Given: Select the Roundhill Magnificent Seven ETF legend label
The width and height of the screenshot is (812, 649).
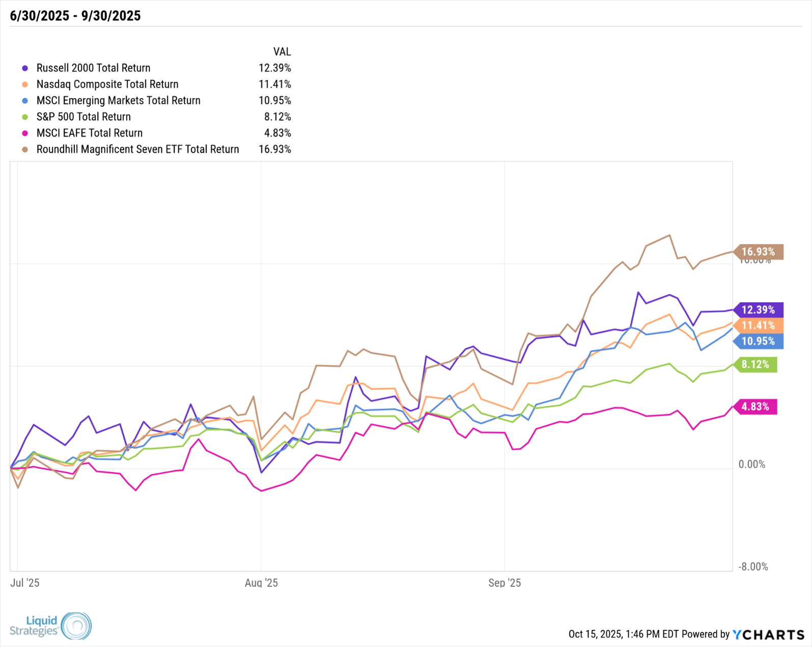Looking at the screenshot, I should tap(137, 149).
